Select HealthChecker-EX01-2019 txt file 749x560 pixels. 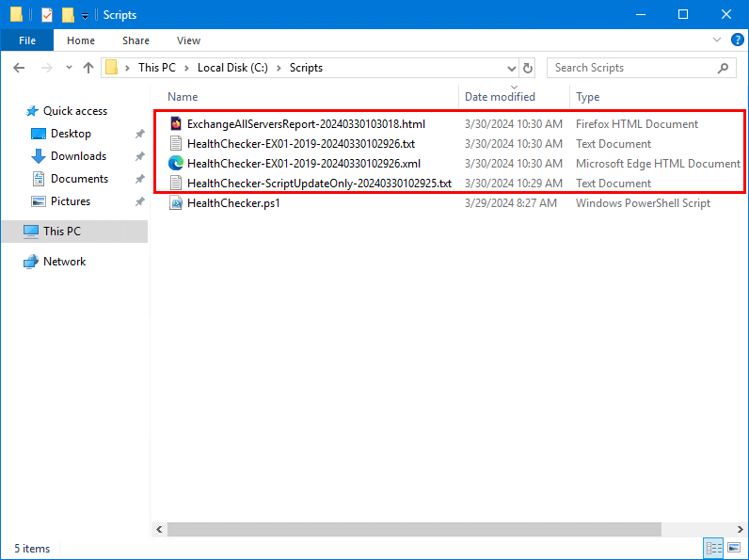coord(301,144)
